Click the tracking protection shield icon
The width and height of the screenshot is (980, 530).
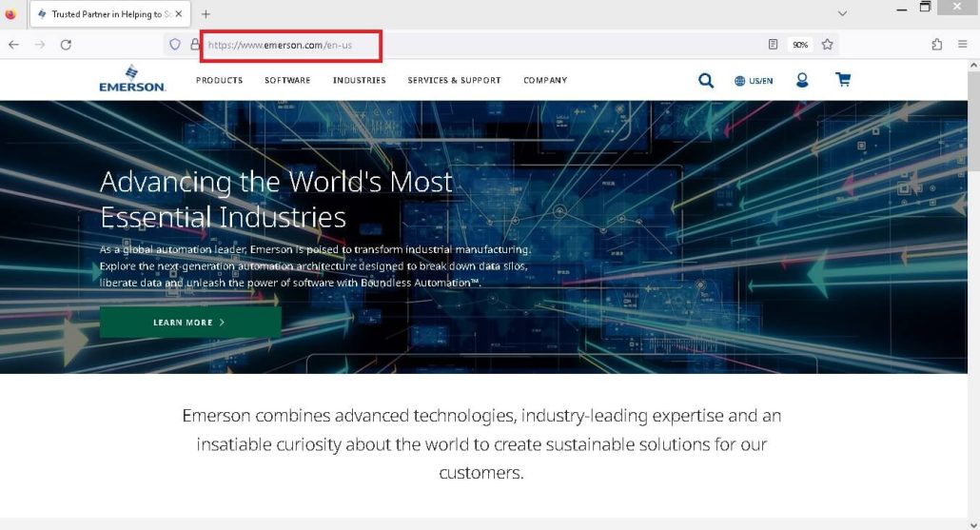point(175,45)
